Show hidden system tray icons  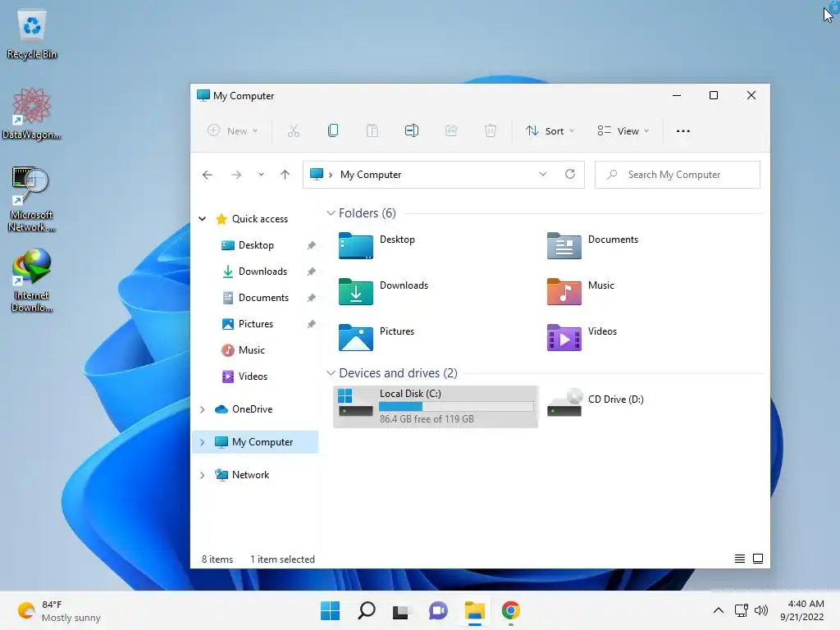pos(719,610)
